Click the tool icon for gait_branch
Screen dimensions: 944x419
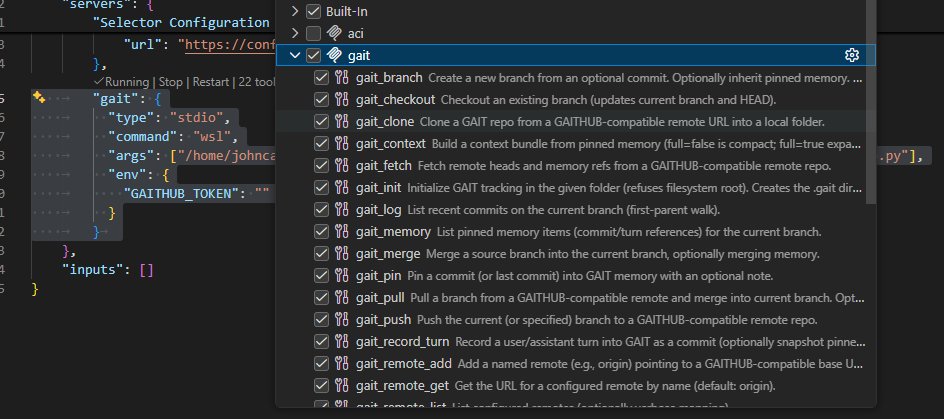click(341, 78)
